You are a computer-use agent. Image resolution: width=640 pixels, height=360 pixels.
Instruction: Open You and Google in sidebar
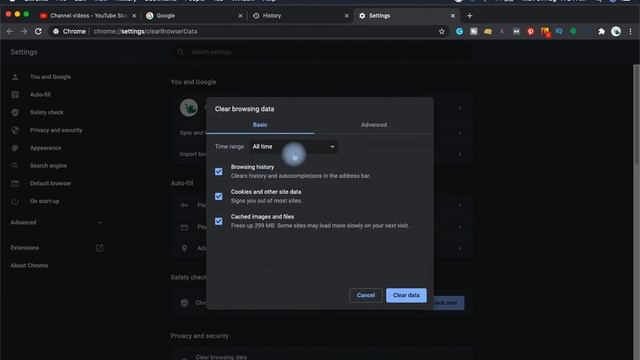click(x=50, y=77)
